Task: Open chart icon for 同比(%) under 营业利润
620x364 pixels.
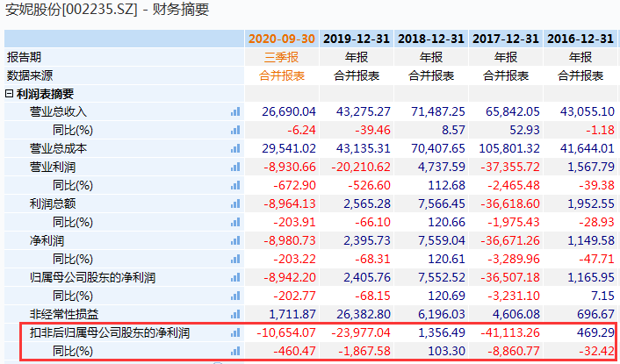Action: pyautogui.click(x=235, y=186)
